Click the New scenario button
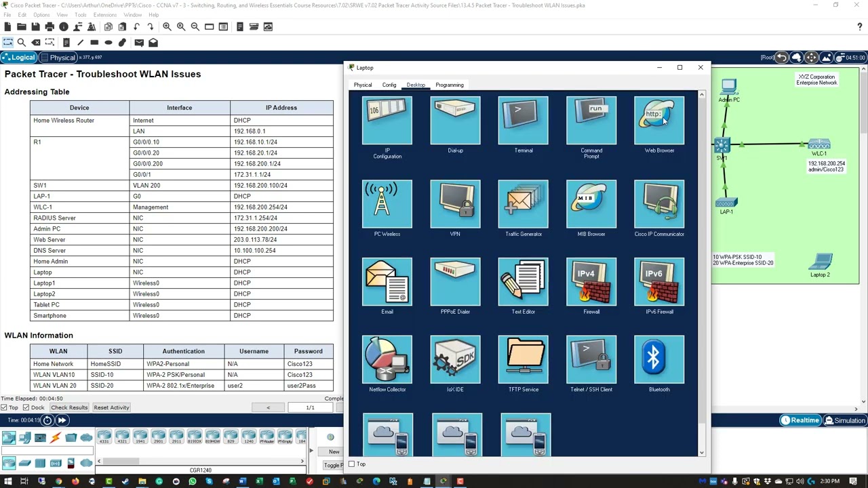868x488 pixels. click(334, 451)
